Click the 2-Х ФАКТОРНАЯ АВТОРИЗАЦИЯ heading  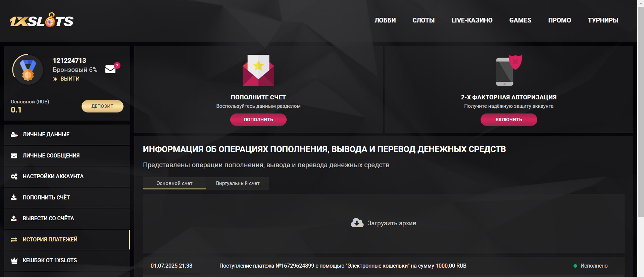509,97
